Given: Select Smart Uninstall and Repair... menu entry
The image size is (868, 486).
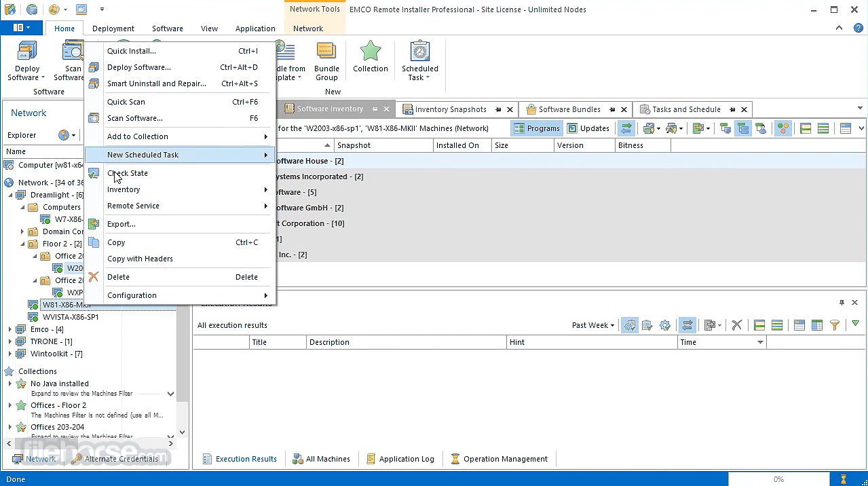Looking at the screenshot, I should 180,83.
